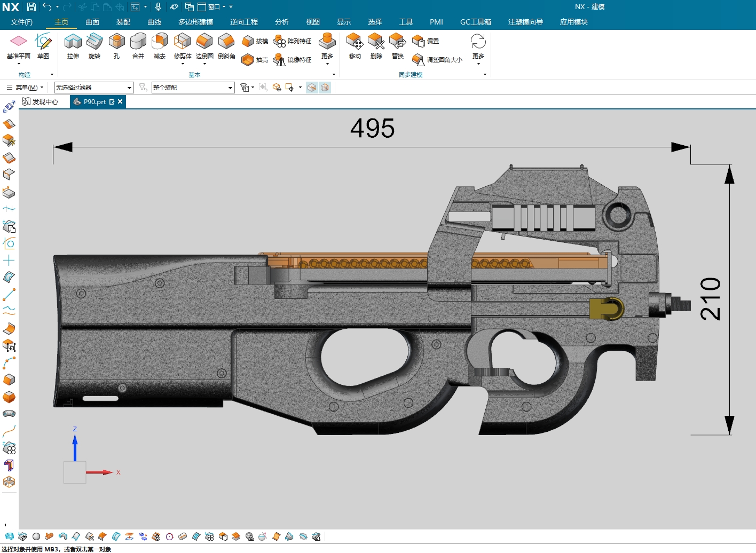Click the left scroll arrow above bottom toolbar
Screen dimensions: 756x553
pyautogui.click(x=5, y=525)
